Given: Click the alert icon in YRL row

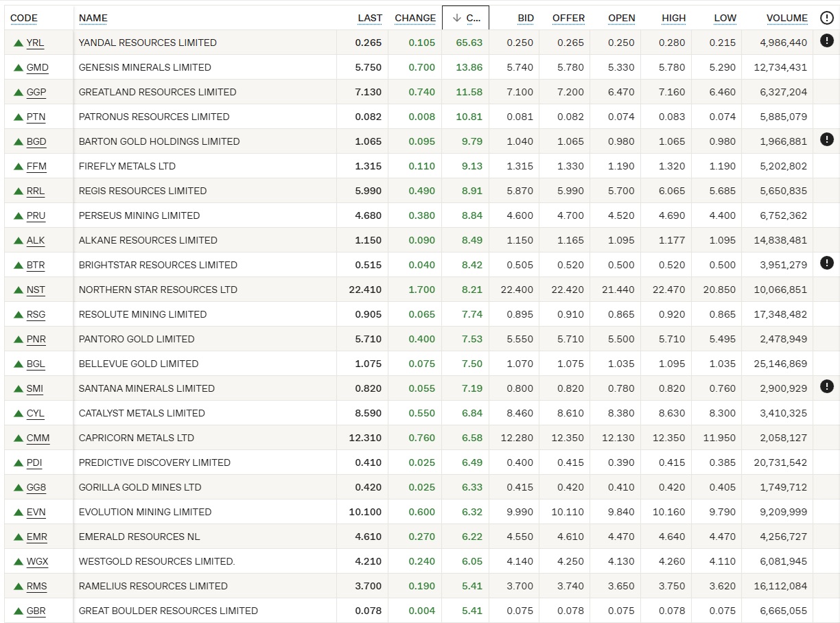Looking at the screenshot, I should 826,41.
